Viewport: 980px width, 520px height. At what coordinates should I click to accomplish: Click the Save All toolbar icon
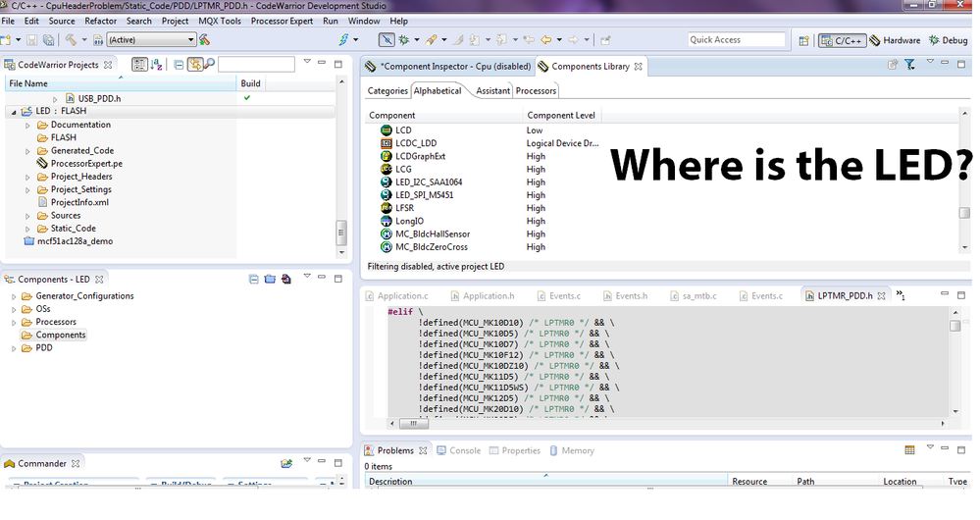(48, 40)
